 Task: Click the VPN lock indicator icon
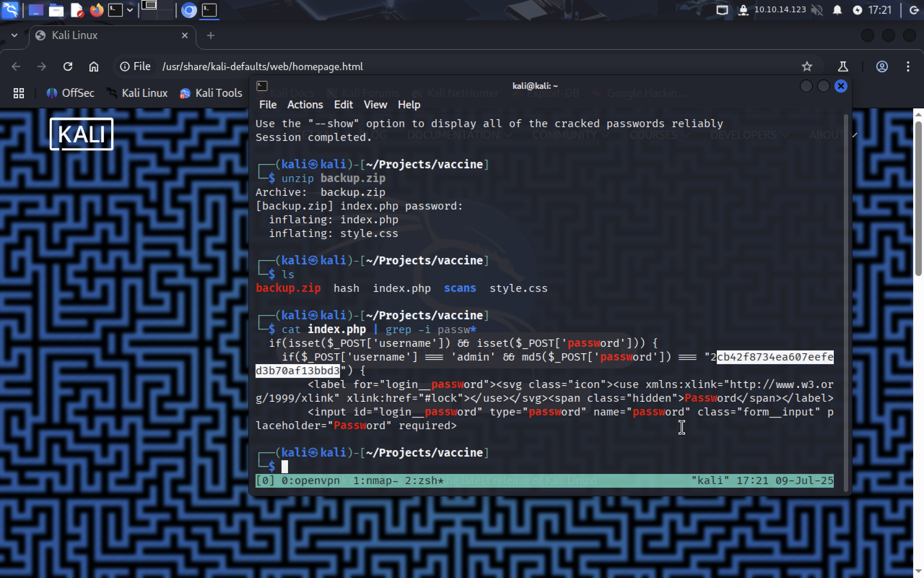point(743,10)
